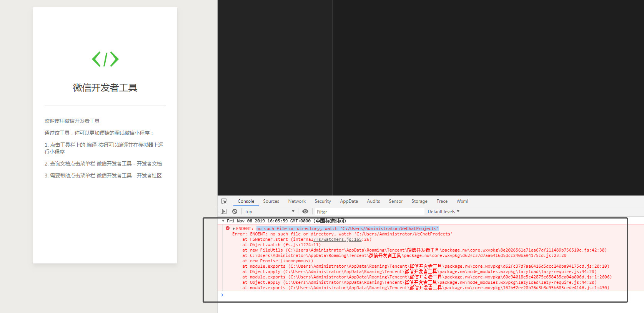Toggle the console sidebar panel icon

click(224, 212)
